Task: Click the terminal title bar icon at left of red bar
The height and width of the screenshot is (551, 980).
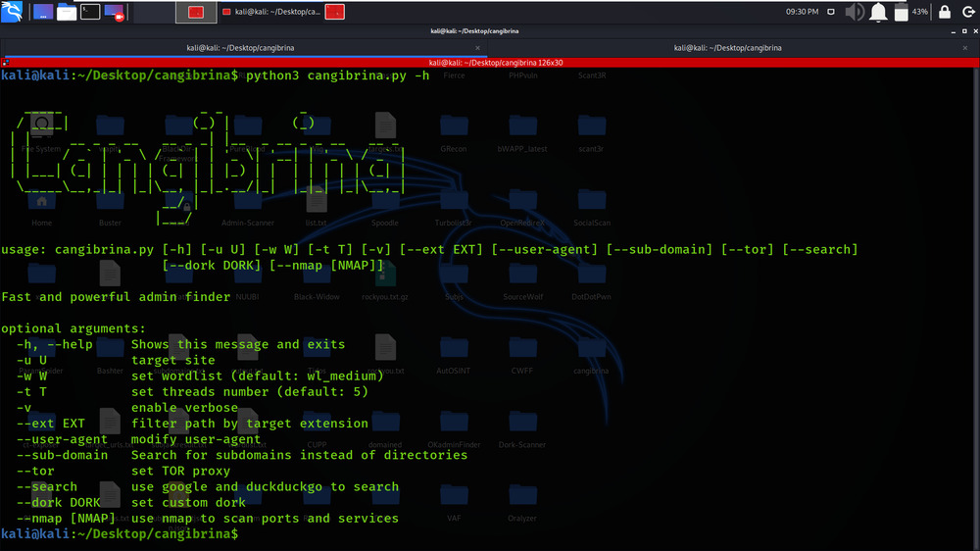Action: [5, 63]
